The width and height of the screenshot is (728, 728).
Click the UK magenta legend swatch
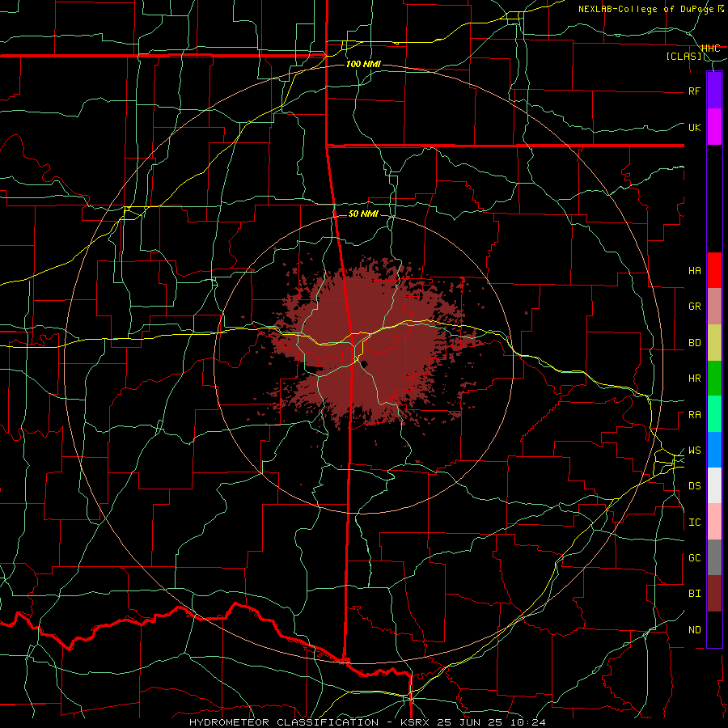coord(714,127)
